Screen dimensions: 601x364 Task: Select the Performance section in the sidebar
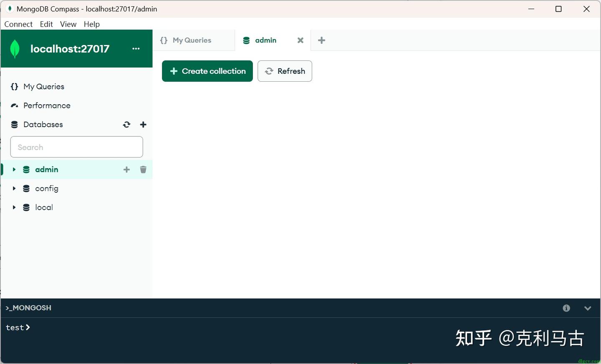click(46, 105)
